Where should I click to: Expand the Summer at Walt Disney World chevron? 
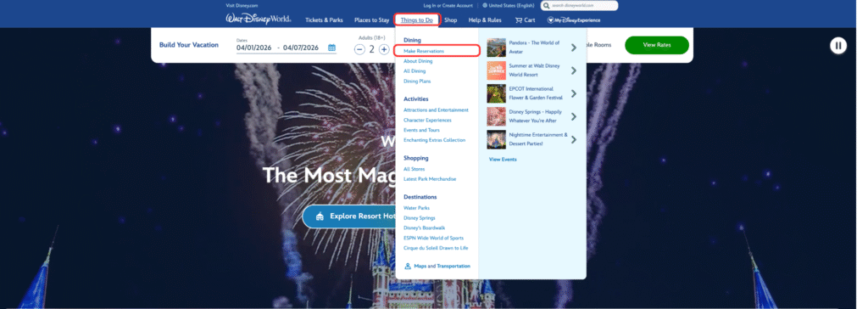click(x=574, y=70)
